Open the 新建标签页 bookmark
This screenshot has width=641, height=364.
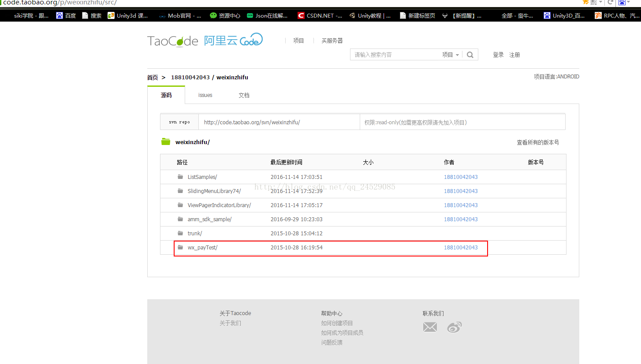click(417, 15)
